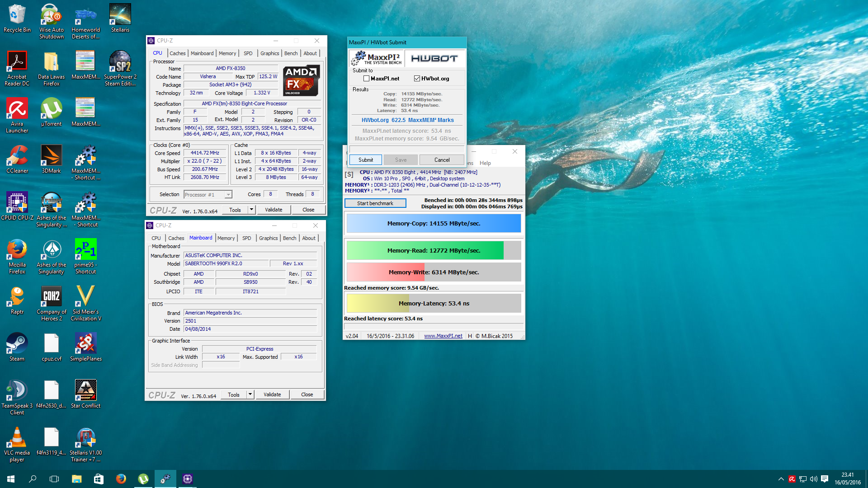
Task: Open Raptr desktop icon
Action: pos(17,300)
